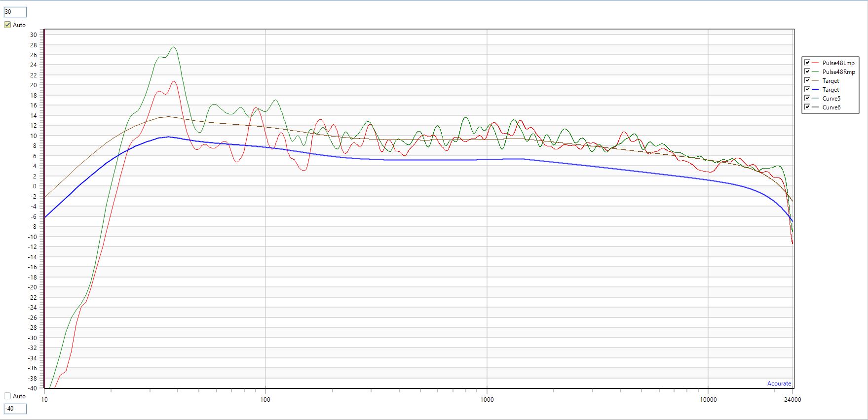The height and width of the screenshot is (420, 868).
Task: Hide the Pulse48Lmp curve via its checkbox
Action: (x=807, y=63)
